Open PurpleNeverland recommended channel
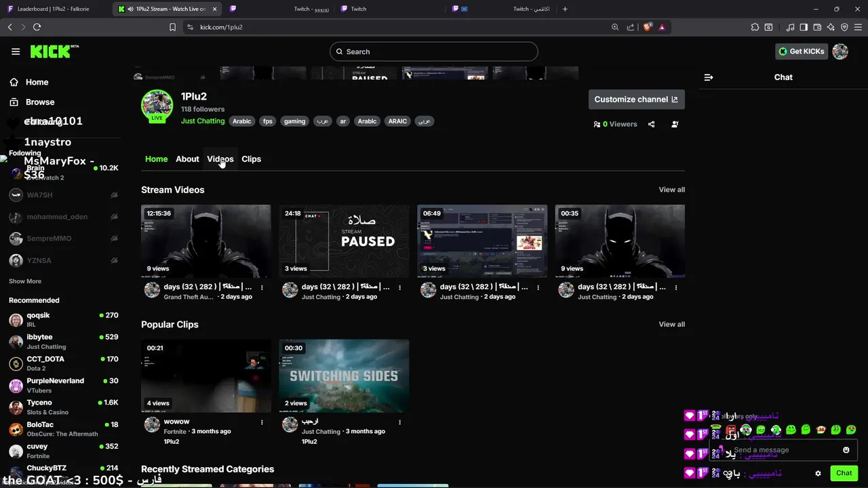868x488 pixels. click(63, 386)
